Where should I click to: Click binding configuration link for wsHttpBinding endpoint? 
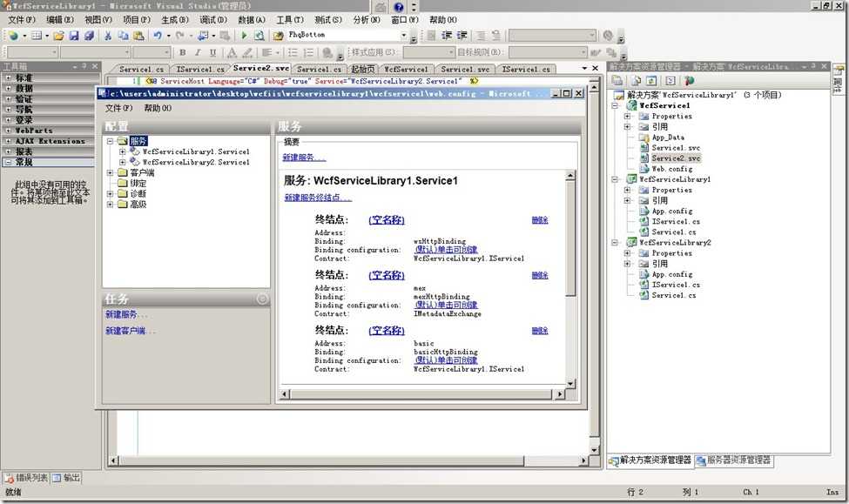click(x=446, y=250)
